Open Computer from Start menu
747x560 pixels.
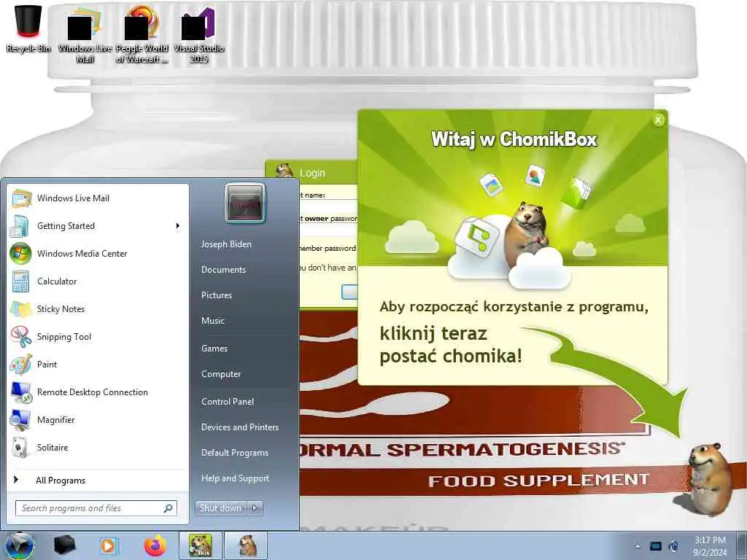[x=221, y=374]
